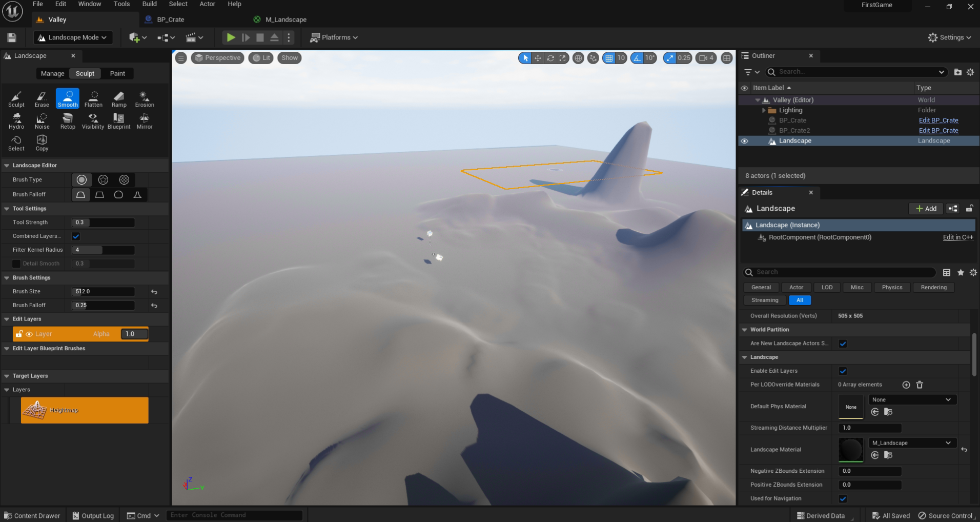
Task: Play the level in editor
Action: [x=231, y=37]
